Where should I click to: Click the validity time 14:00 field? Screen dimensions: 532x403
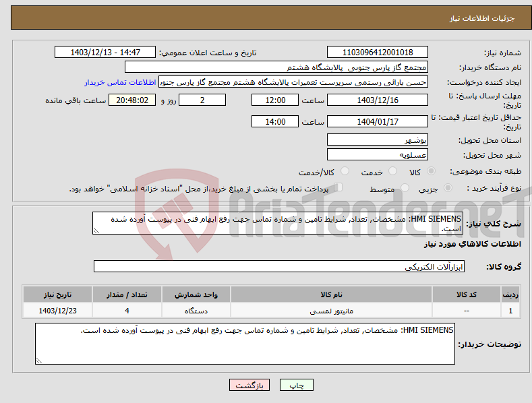coord(275,121)
